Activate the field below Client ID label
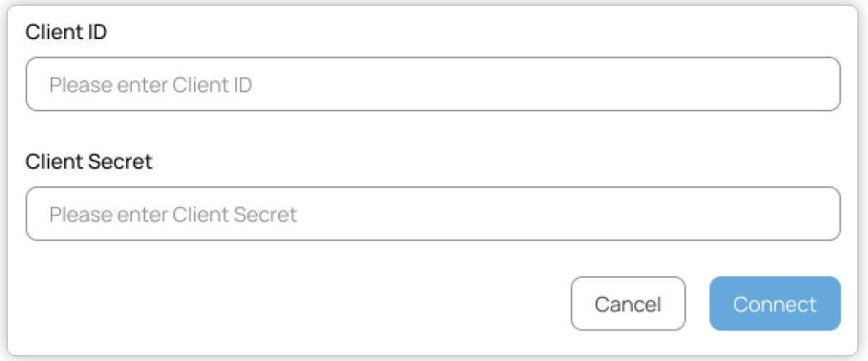Image resolution: width=868 pixels, height=361 pixels. (433, 84)
